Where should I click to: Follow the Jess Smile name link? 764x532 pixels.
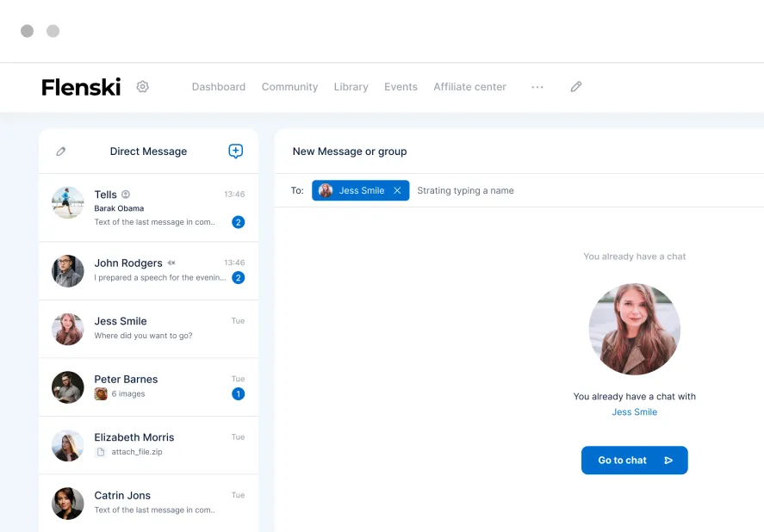[x=634, y=412]
